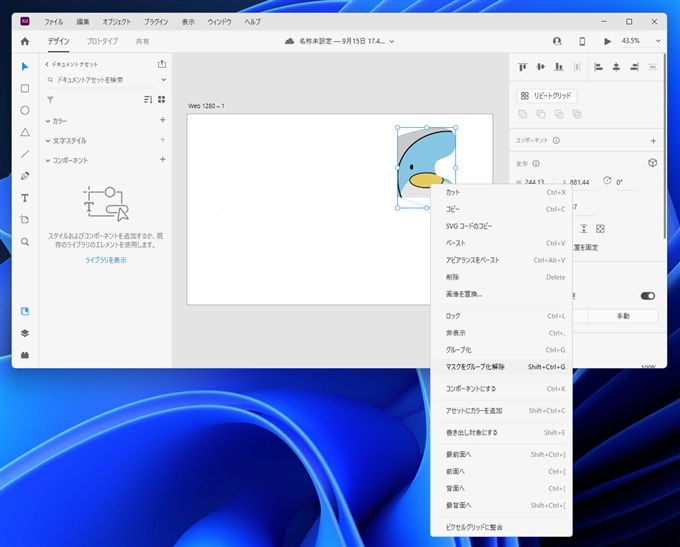Select the Pen tool
The image size is (680, 547).
click(x=25, y=176)
